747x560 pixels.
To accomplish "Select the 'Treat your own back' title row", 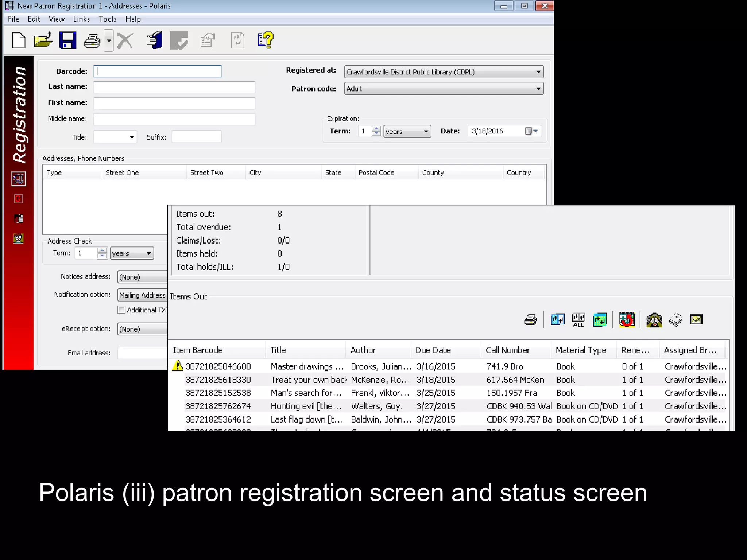I will click(449, 380).
